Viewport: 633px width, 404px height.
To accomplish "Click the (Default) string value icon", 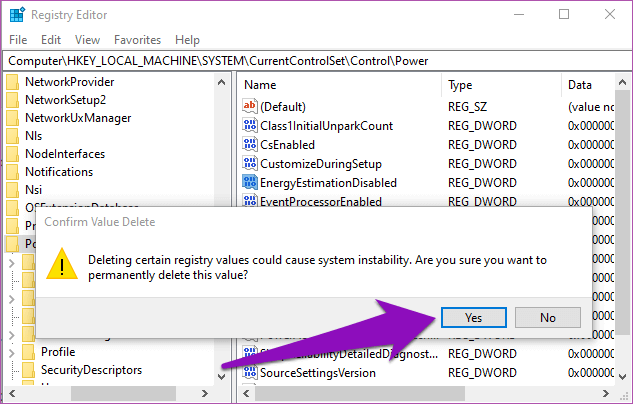I will tap(249, 106).
